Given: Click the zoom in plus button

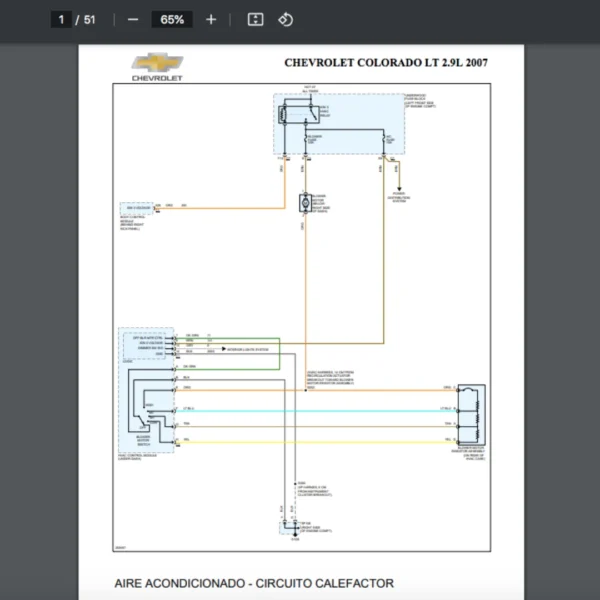Looking at the screenshot, I should point(210,20).
